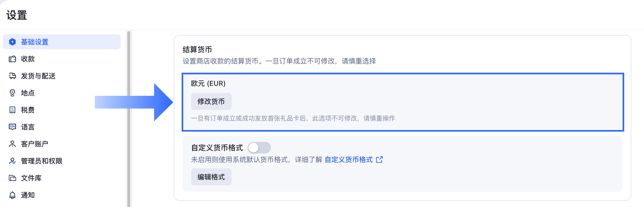This screenshot has height=207, width=644.
Task: Click the 欧元 (EUR) currency label
Action: [x=208, y=83]
